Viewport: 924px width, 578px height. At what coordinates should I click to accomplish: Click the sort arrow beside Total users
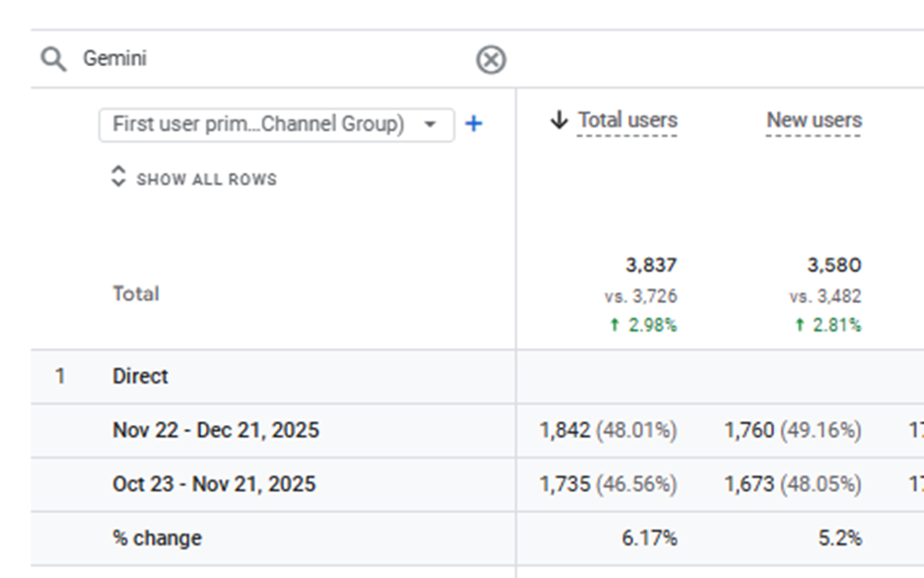pos(559,120)
